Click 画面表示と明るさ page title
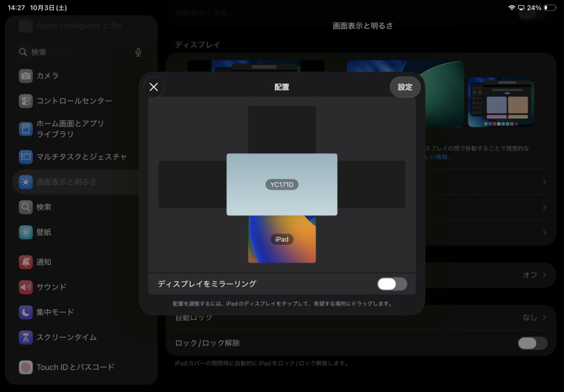The height and width of the screenshot is (392, 564). [x=363, y=26]
